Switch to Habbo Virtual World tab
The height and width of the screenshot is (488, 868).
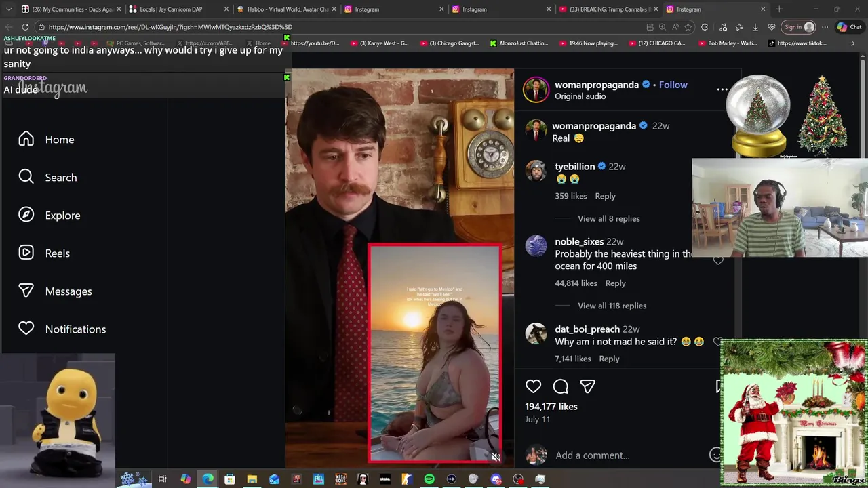(x=285, y=9)
